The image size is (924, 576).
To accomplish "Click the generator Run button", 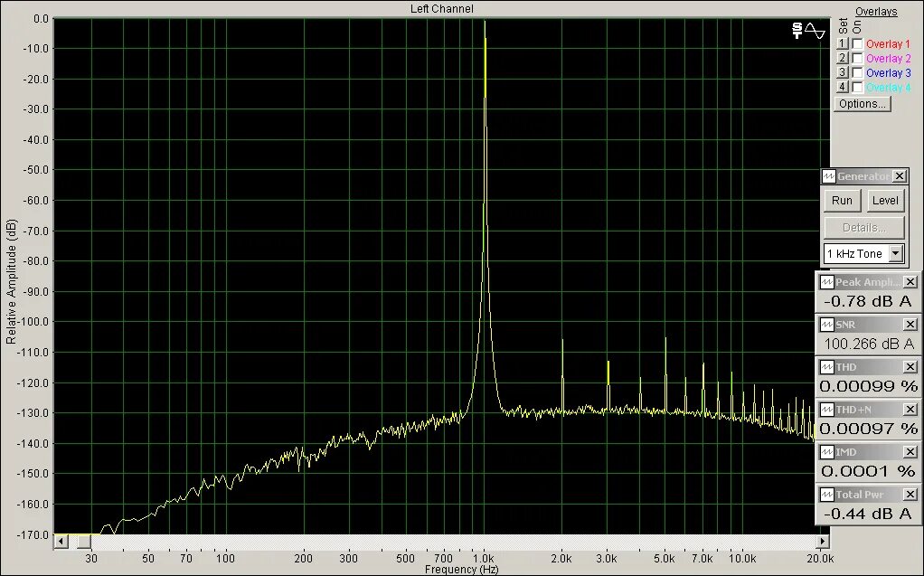I will (842, 201).
